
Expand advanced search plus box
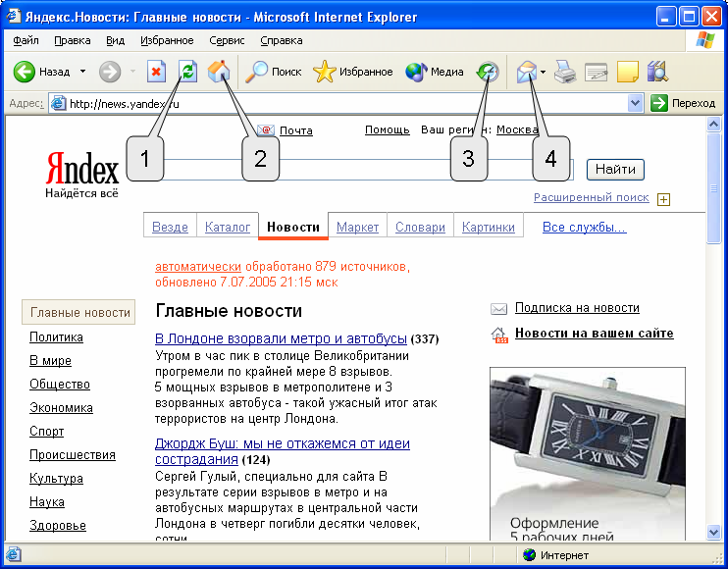pos(663,199)
